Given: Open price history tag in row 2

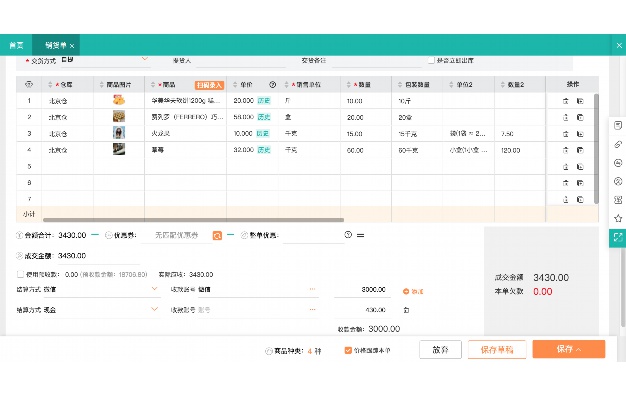Looking at the screenshot, I should tap(263, 117).
